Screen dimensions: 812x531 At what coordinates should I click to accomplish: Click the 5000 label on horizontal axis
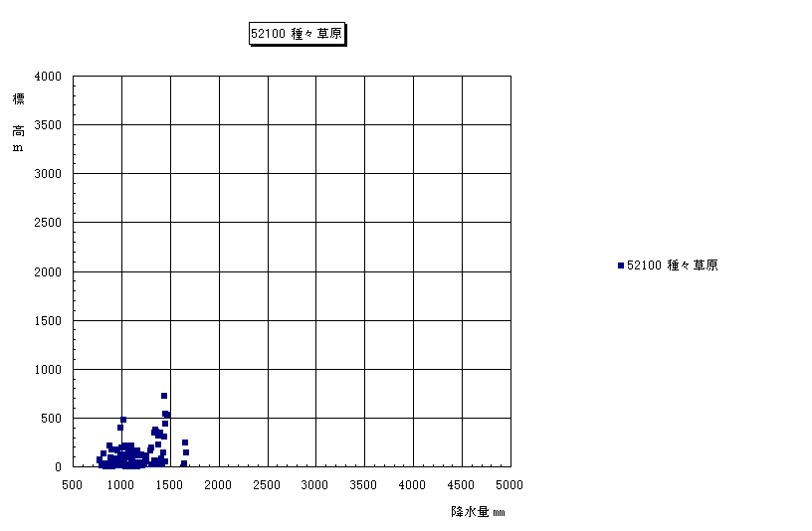click(509, 485)
